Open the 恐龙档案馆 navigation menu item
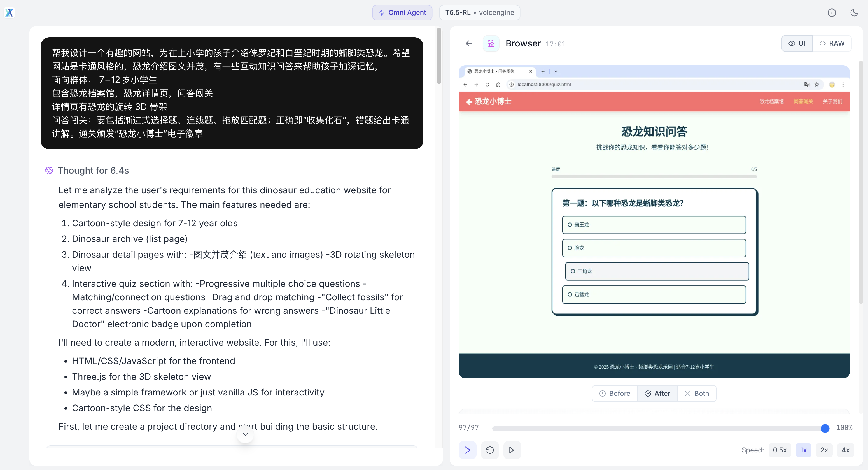Viewport: 868px width, 470px height. pyautogui.click(x=772, y=101)
